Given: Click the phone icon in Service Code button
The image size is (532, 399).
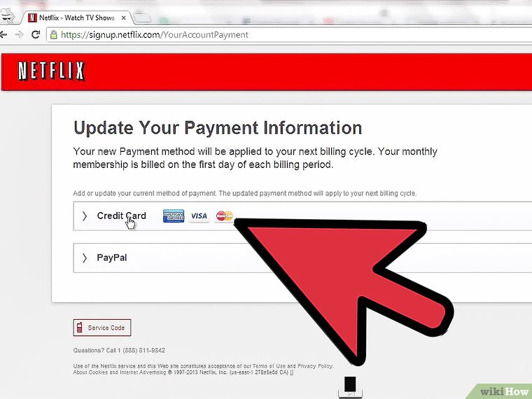Looking at the screenshot, I should (x=79, y=328).
